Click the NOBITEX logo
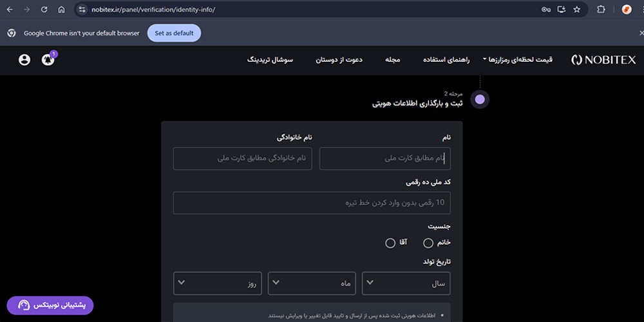Image resolution: width=644 pixels, height=322 pixels. pyautogui.click(x=603, y=60)
